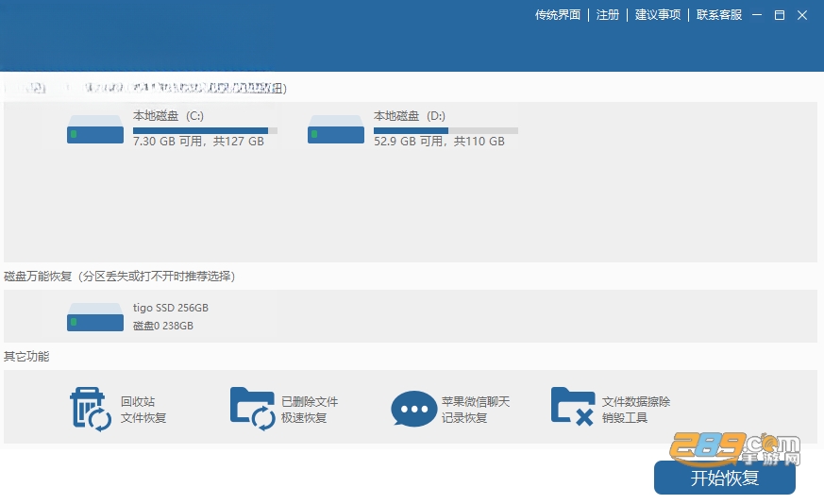The image size is (824, 504).
Task: Click the 文件数据擦除 销毁工具 label
Action: click(636, 410)
